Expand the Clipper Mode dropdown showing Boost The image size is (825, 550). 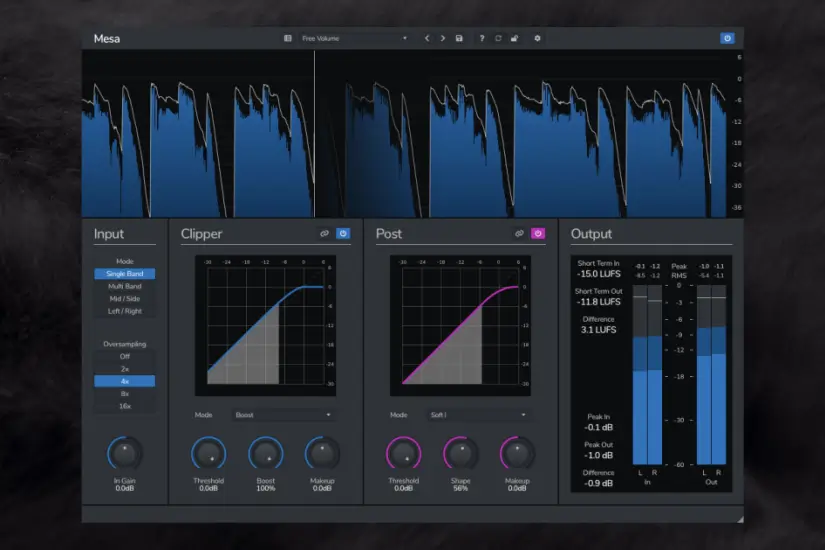[x=283, y=414]
